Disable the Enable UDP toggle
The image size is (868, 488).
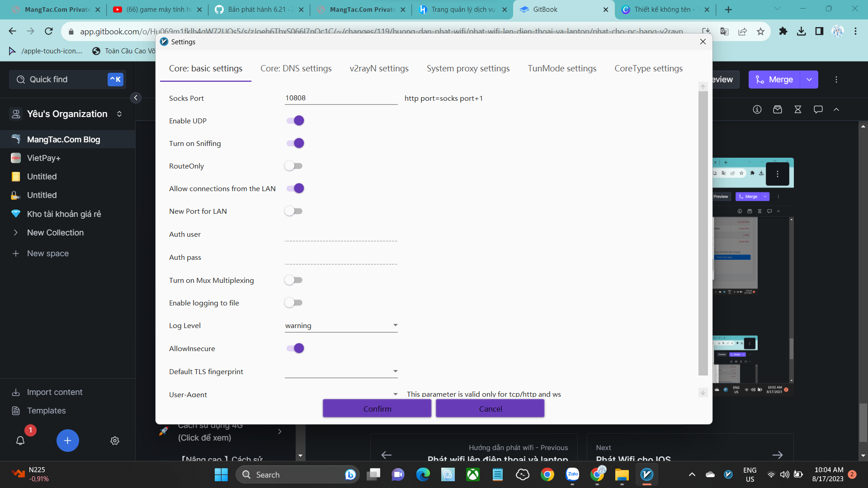point(295,121)
